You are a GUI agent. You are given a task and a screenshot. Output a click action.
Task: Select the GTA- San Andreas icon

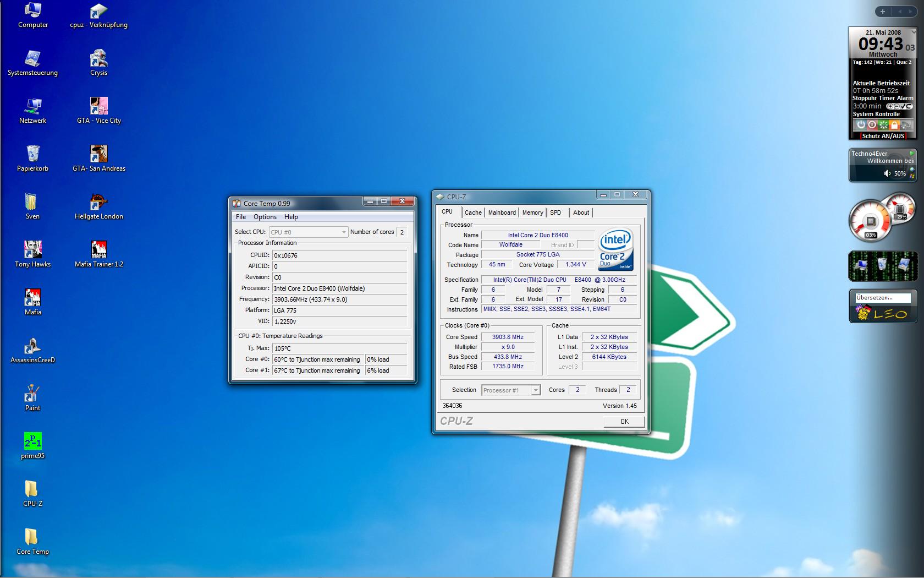point(98,159)
